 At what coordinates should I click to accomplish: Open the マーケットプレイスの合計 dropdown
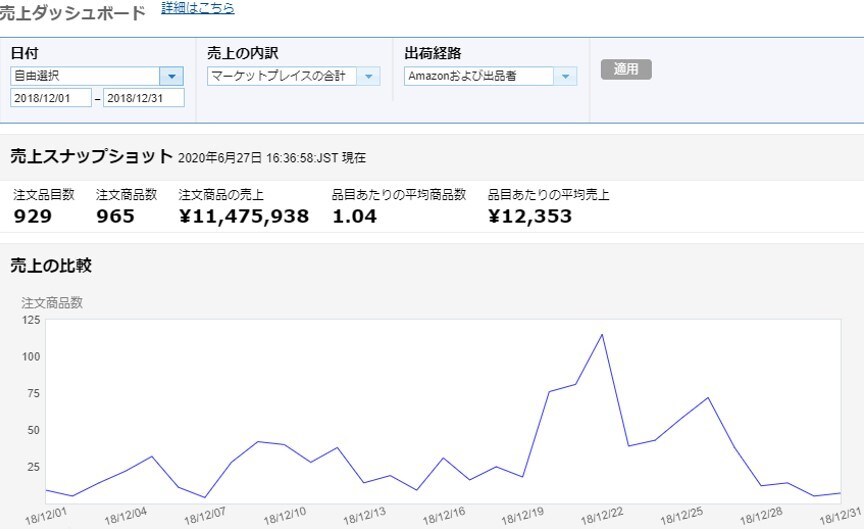[x=293, y=76]
